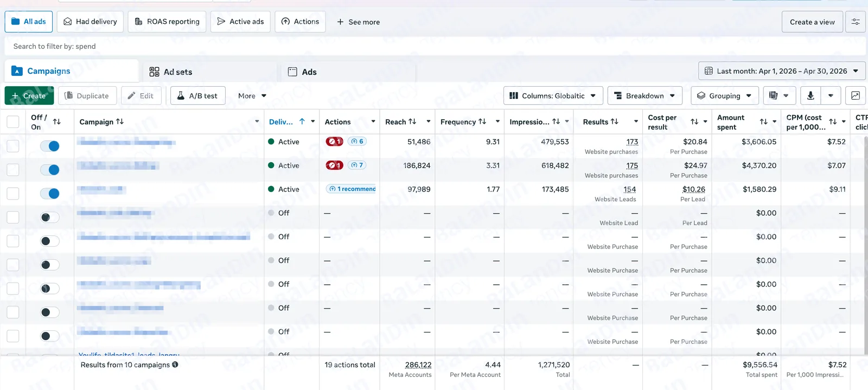Open the Actions view tab
This screenshot has width=868, height=390.
[x=300, y=22]
